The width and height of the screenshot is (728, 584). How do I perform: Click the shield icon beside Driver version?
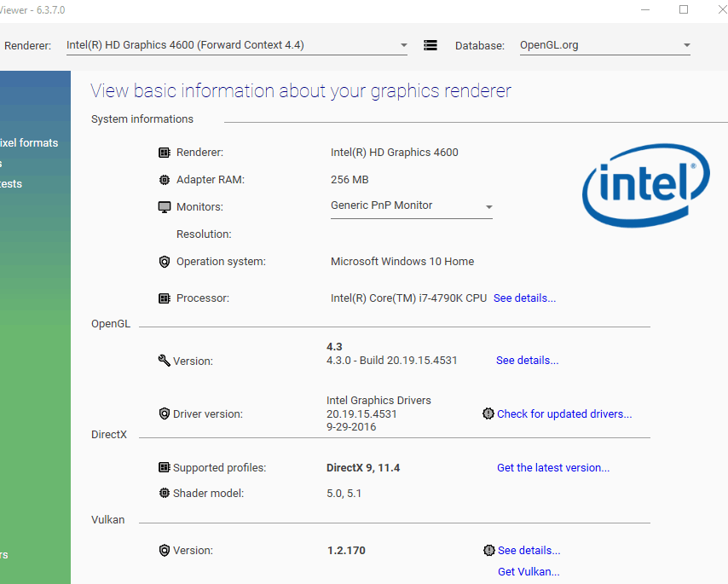click(x=165, y=413)
